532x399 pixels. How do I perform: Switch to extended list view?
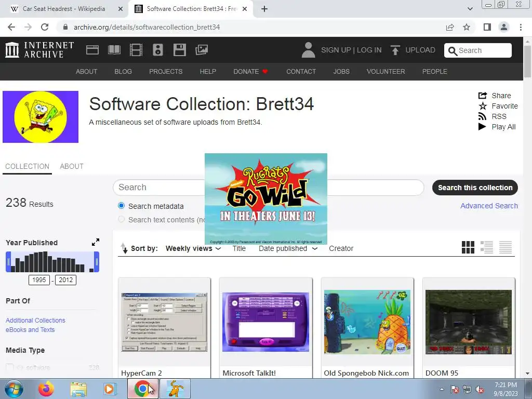pos(486,247)
